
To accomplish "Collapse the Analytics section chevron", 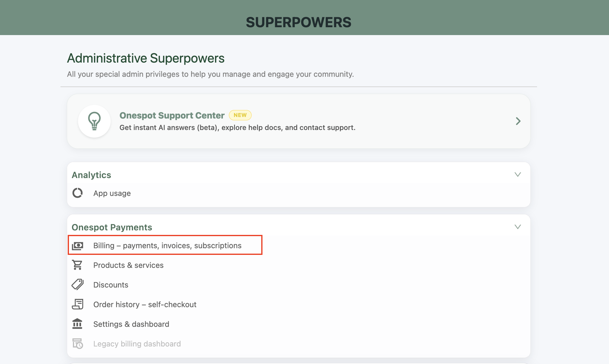I will pyautogui.click(x=518, y=174).
